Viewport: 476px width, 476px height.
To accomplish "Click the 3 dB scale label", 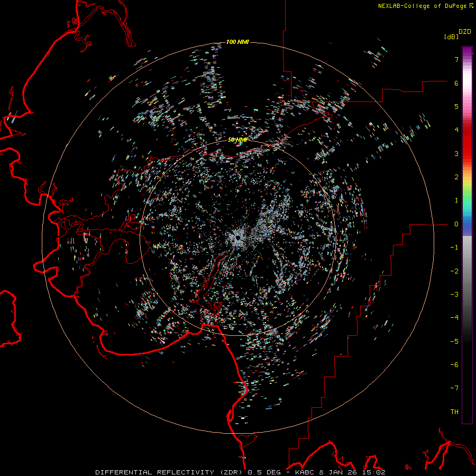I will click(x=456, y=153).
